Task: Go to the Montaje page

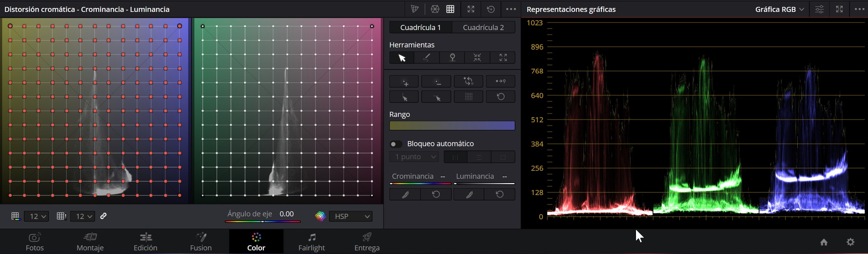Action: 90,242
